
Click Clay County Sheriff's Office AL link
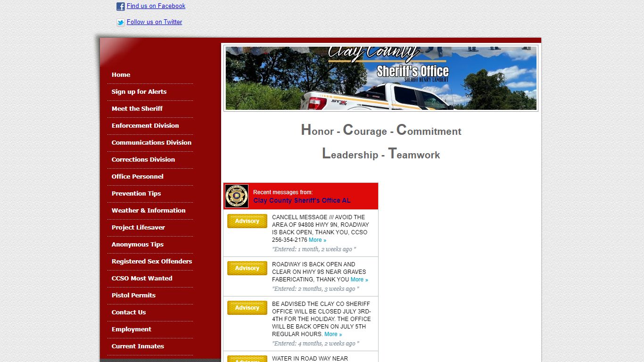click(302, 200)
